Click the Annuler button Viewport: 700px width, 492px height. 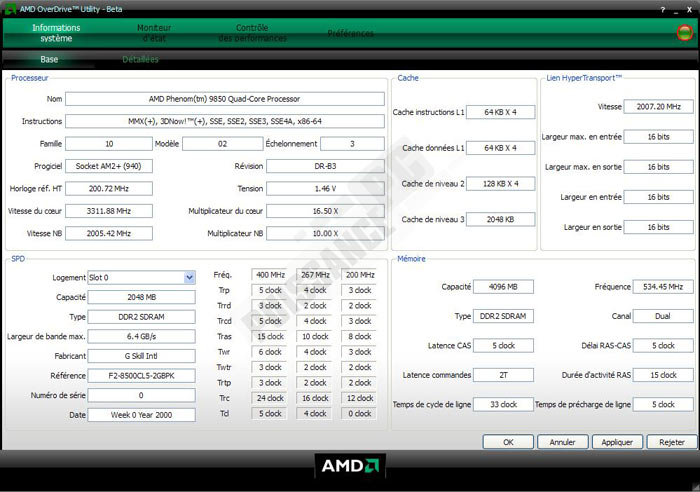562,442
